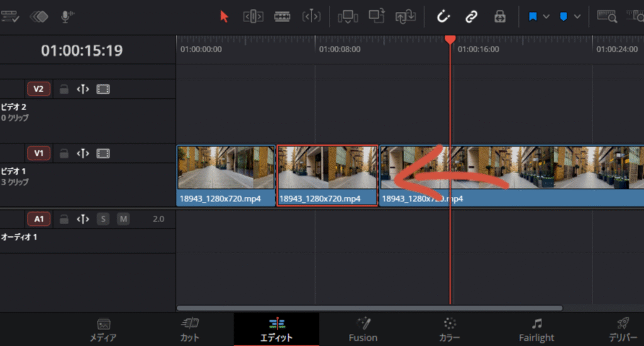Select the Blade Edit Mode tool
Image resolution: width=644 pixels, height=346 pixels.
coord(282,17)
